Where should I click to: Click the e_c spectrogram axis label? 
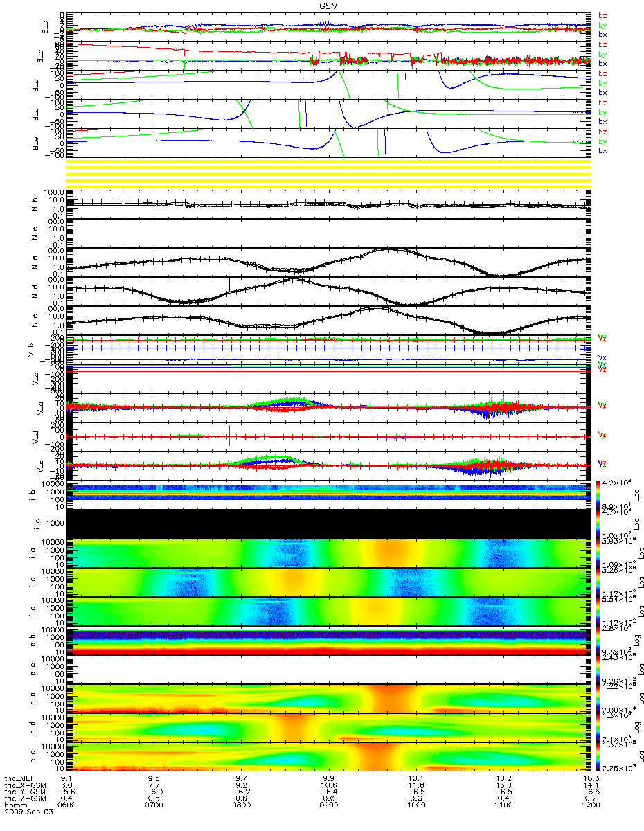[x=33, y=670]
